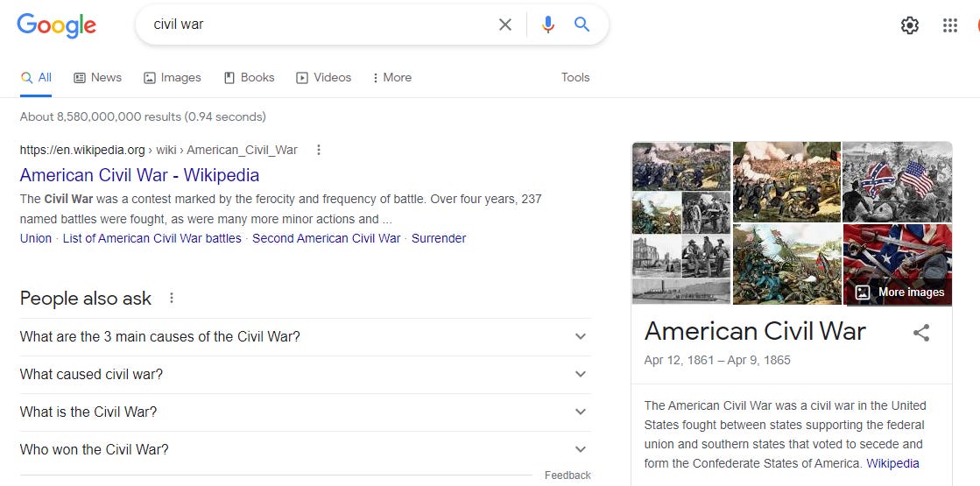The height and width of the screenshot is (486, 980).
Task: Open the Surrender sitelink
Action: (439, 238)
